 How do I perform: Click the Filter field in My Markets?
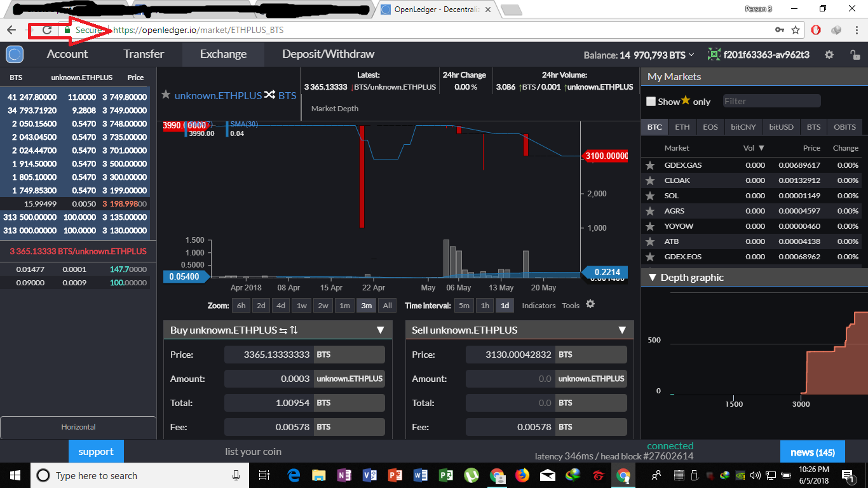771,101
